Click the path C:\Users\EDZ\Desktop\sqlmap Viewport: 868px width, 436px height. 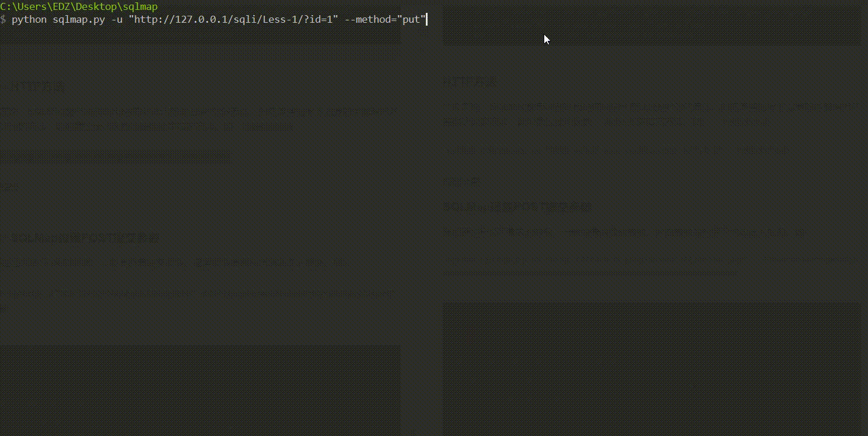pyautogui.click(x=79, y=6)
